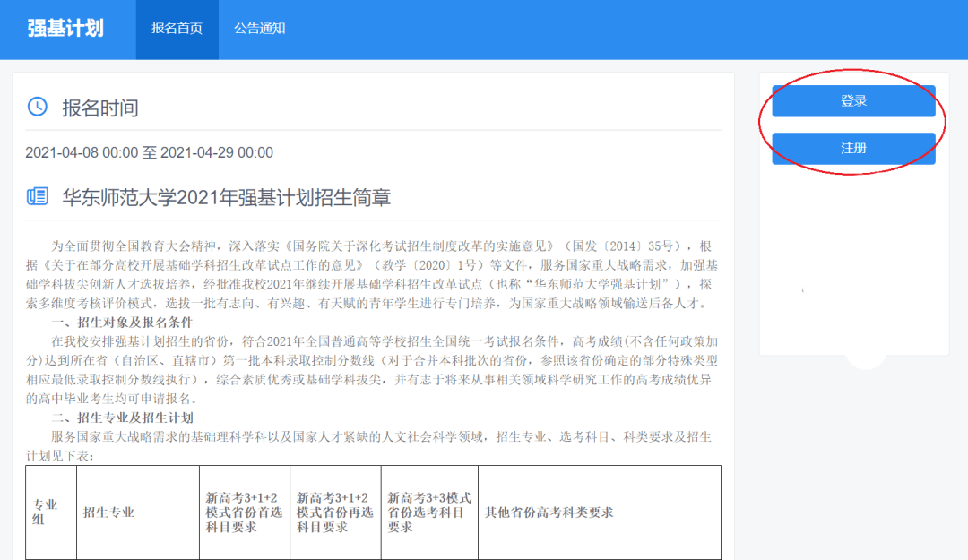Image resolution: width=968 pixels, height=560 pixels.
Task: Select the 专业组 table header cell
Action: click(45, 512)
